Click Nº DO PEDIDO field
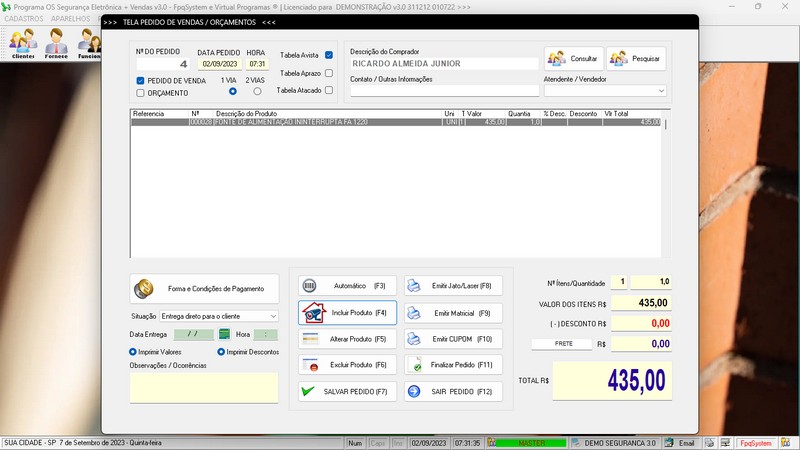Screen dimensions: 800x450 pos(163,64)
